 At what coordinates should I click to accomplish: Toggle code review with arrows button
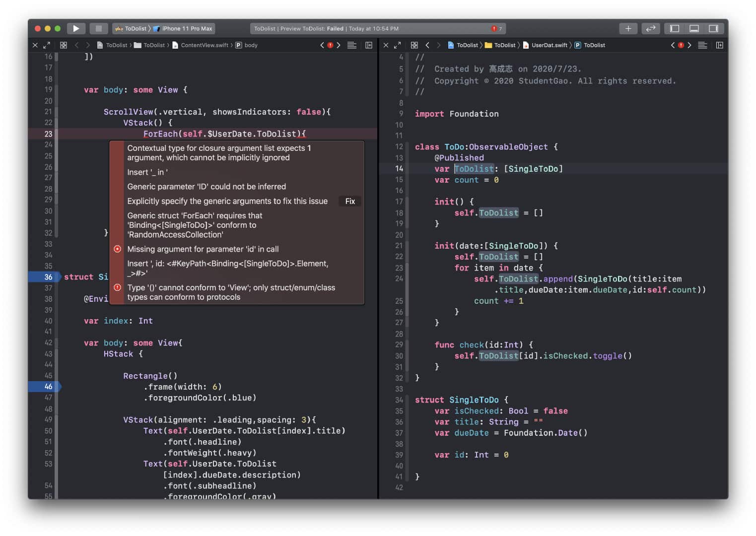tap(651, 29)
